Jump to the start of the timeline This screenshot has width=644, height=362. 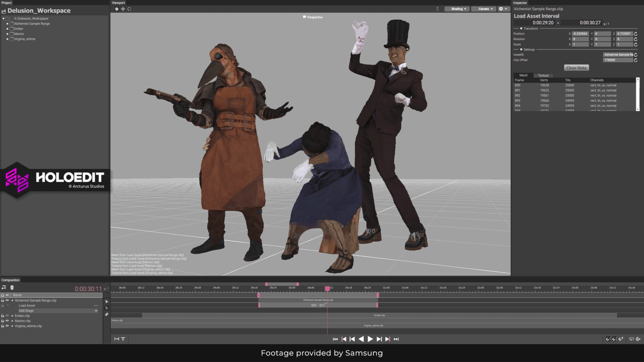(335, 339)
